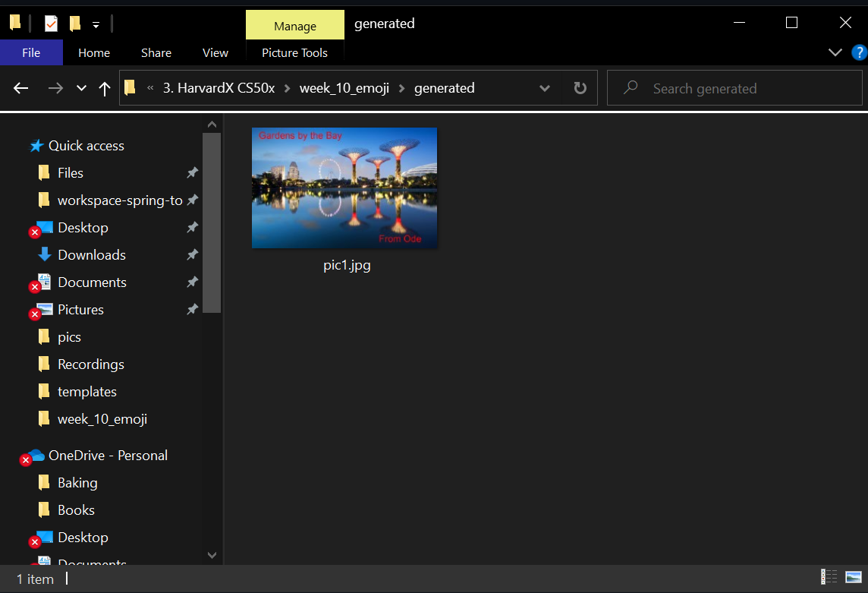Screen dimensions: 868x593
Task: Click the Refresh button in address bar
Action: [x=580, y=87]
